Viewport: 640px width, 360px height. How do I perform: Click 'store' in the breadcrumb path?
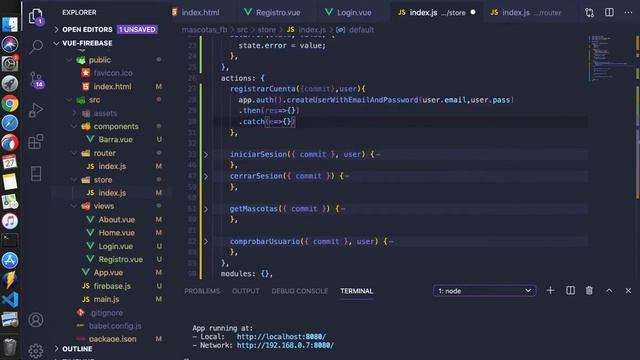[267, 29]
